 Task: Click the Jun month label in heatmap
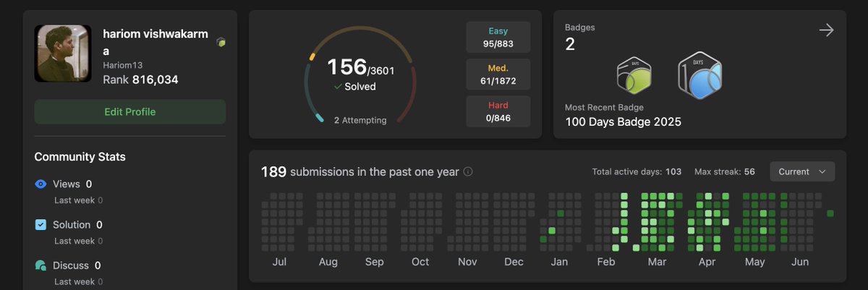[800, 262]
